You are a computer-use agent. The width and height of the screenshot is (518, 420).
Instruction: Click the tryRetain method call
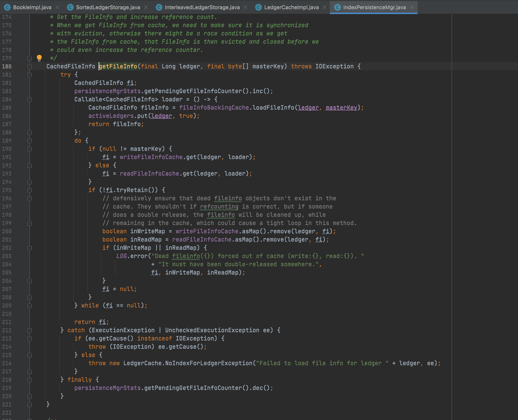tap(132, 190)
